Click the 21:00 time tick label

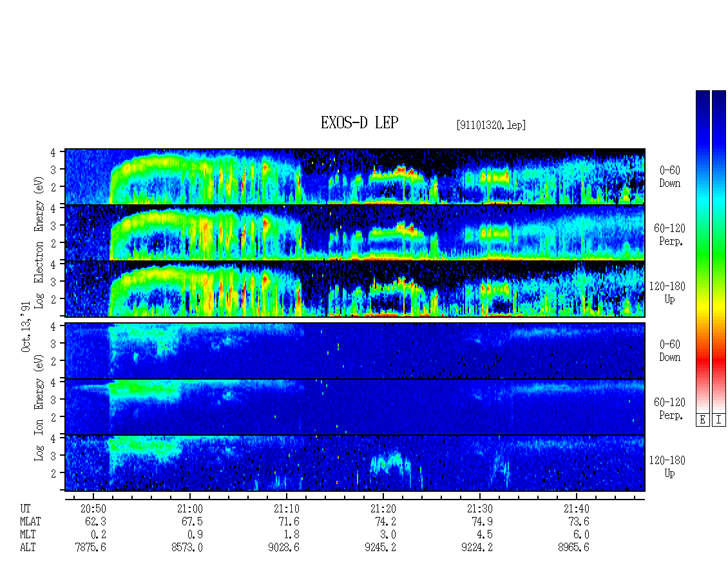click(x=190, y=509)
